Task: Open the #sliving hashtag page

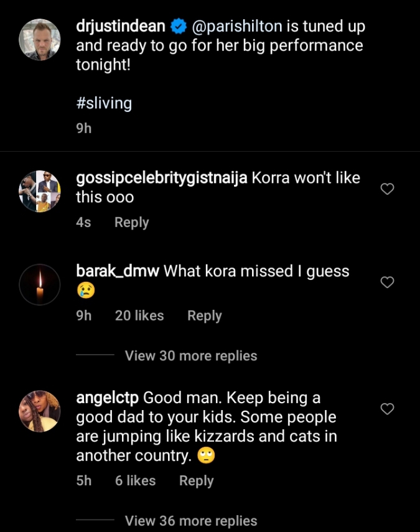Action: (x=105, y=102)
